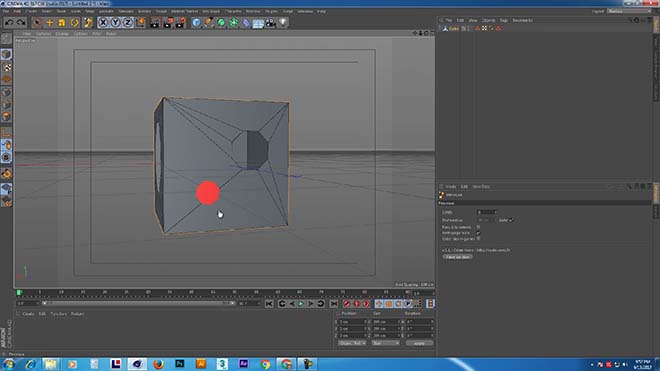Viewport: 660px width, 371px height.
Task: Toggle the Z axis lock
Action: 128,22
